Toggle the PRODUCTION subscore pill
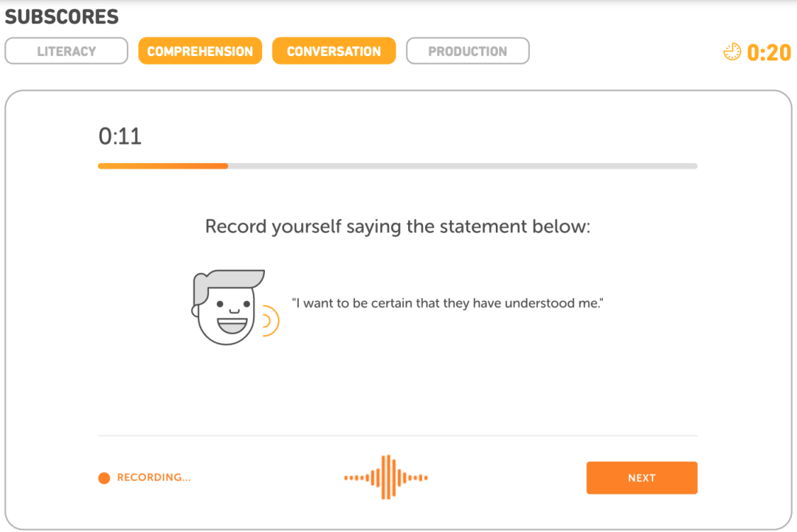Screen dimensions: 797x532 [x=468, y=52]
